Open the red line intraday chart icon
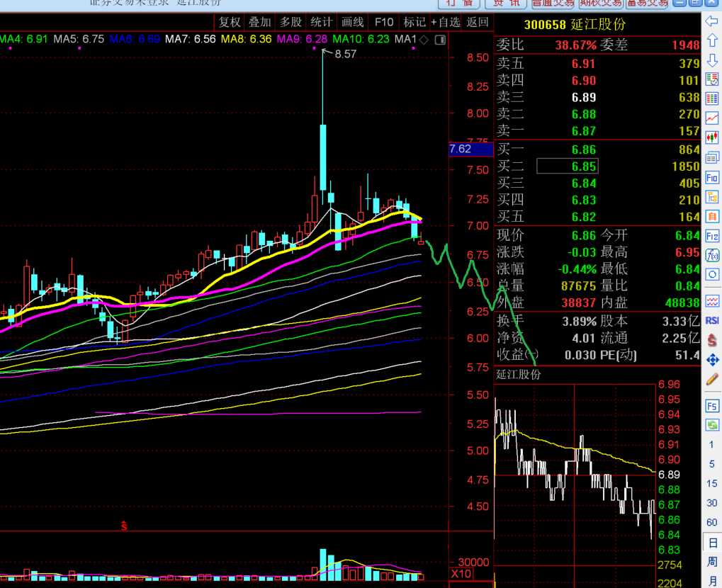Screen dimensions: 722x588 712,118
